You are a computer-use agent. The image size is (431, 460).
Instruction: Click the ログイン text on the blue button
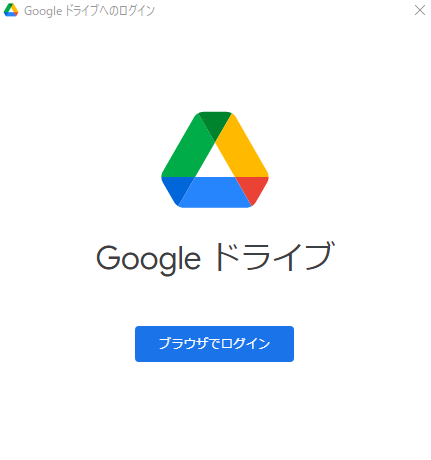pyautogui.click(x=245, y=344)
